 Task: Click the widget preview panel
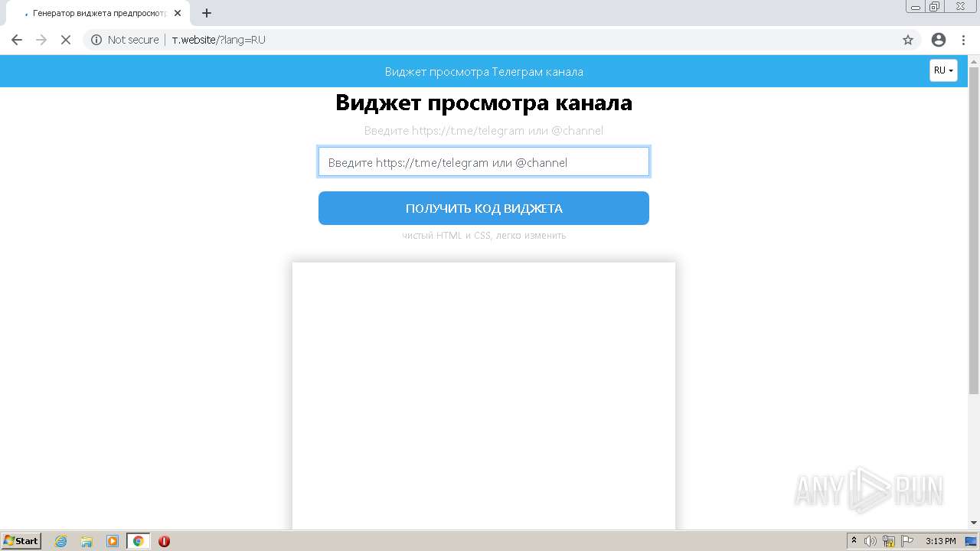point(484,396)
